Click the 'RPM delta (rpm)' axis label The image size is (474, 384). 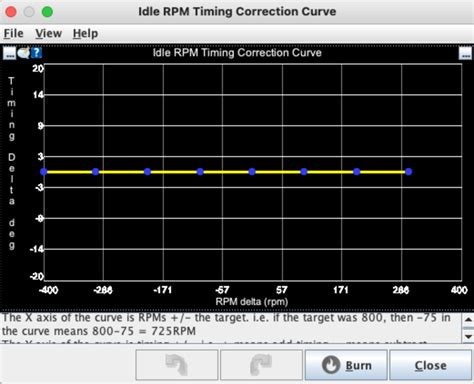(x=252, y=302)
